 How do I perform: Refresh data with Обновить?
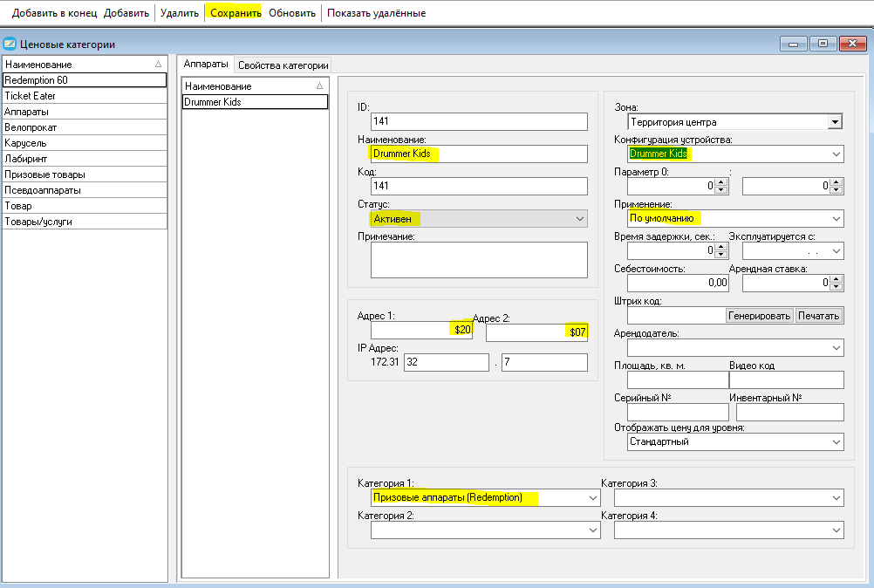pos(292,13)
